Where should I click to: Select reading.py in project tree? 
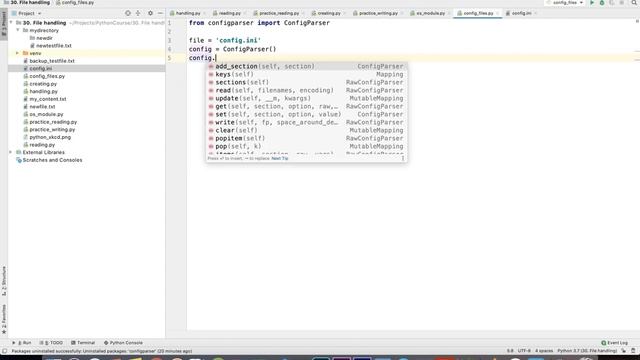point(42,145)
